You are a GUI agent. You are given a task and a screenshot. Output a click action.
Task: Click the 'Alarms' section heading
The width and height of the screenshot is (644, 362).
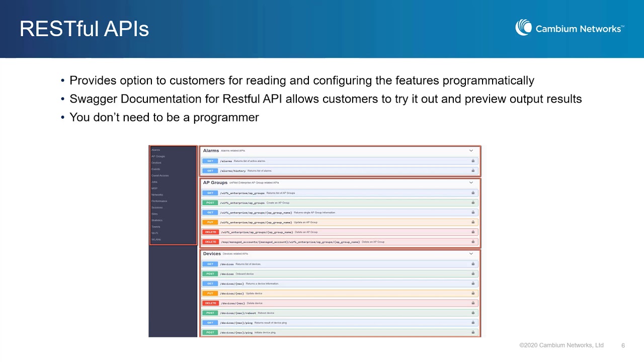[211, 151]
